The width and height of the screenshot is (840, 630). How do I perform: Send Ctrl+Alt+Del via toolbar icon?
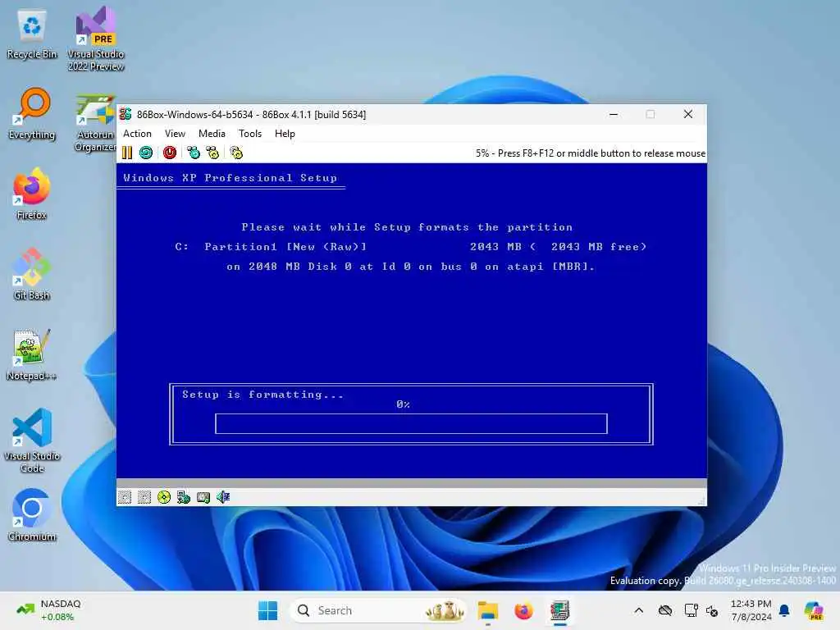(194, 153)
